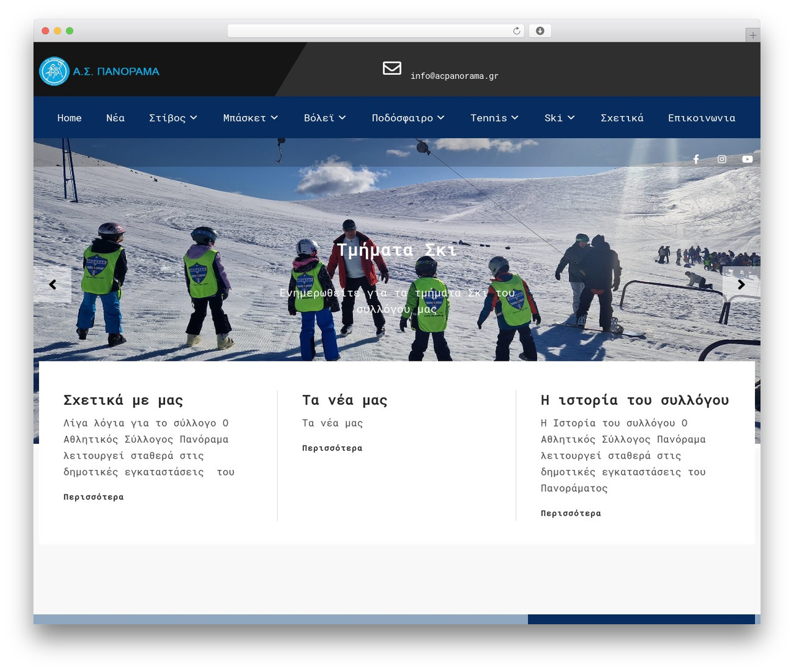The height and width of the screenshot is (672, 794).
Task: Click Περισσότερα under Η ιστορία του συλλόγου
Action: (571, 513)
